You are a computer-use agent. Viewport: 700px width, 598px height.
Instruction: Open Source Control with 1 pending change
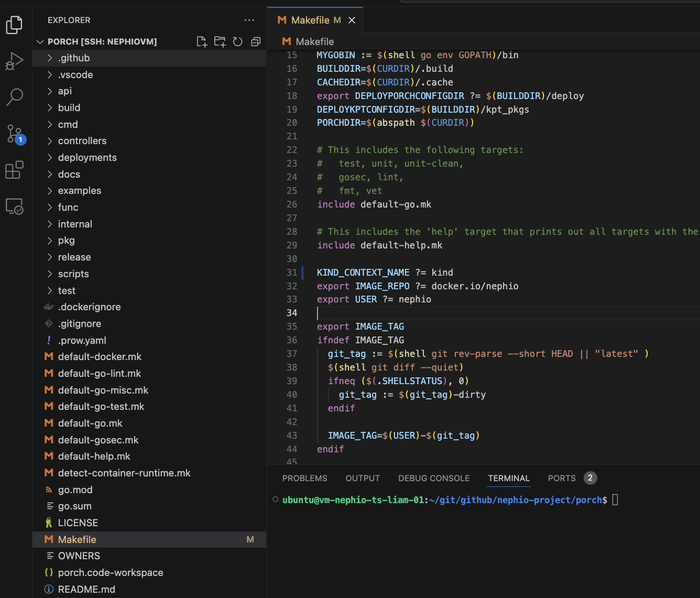click(14, 134)
